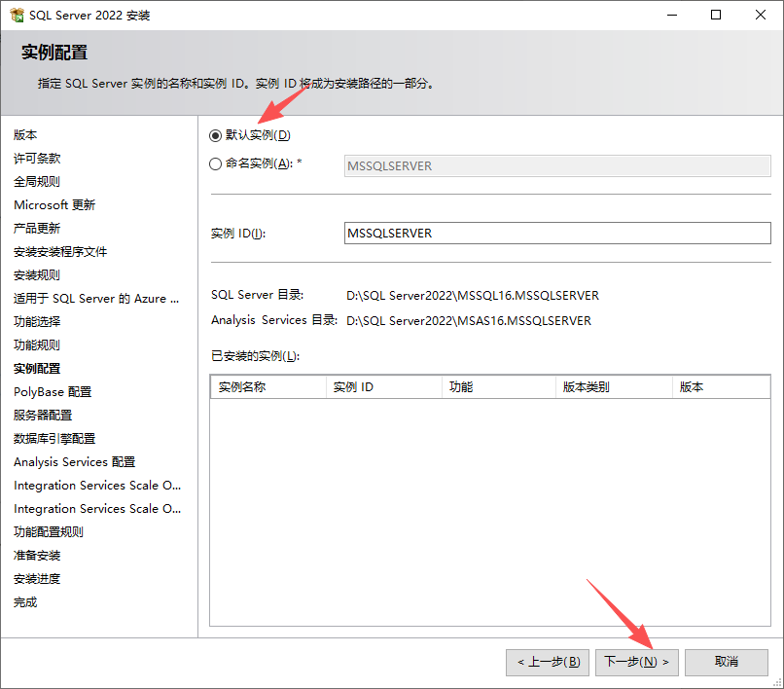Image resolution: width=784 pixels, height=689 pixels.
Task: Select the 产品更新 step
Action: 37,229
